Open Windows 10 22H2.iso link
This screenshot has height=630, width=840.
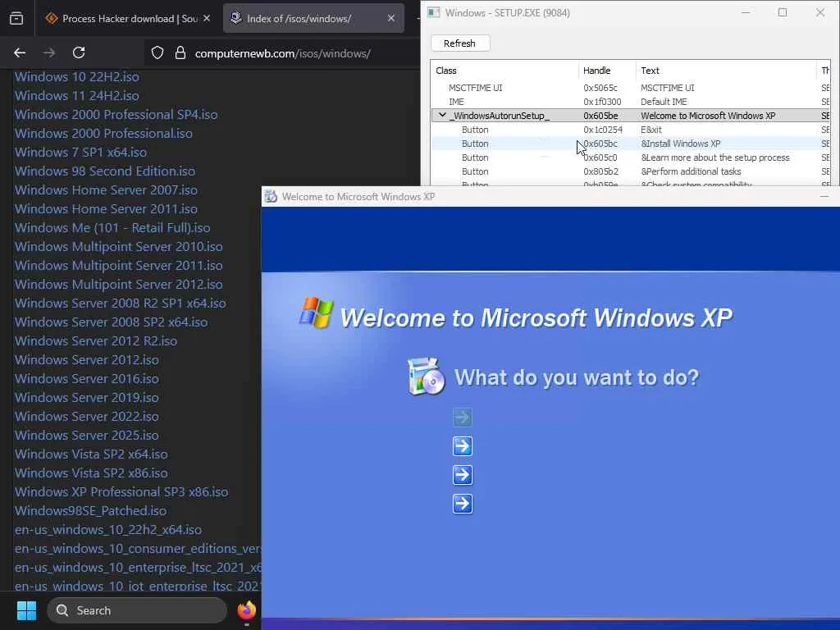[77, 76]
